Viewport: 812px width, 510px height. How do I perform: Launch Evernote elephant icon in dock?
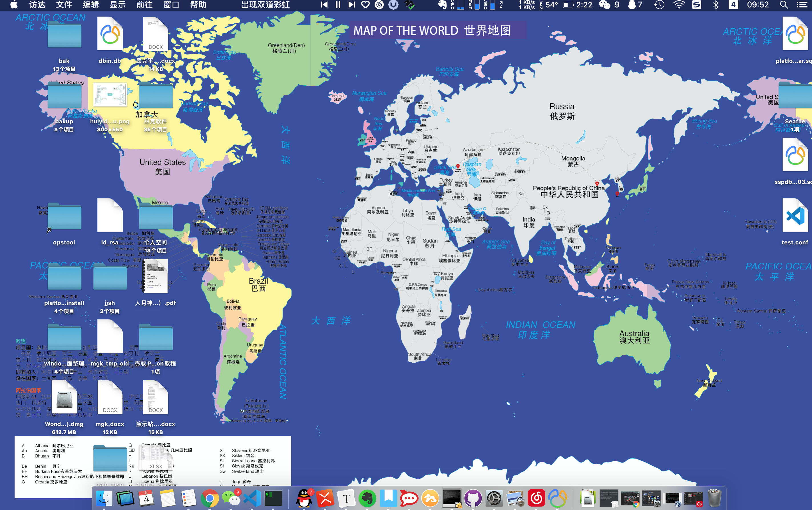click(367, 499)
